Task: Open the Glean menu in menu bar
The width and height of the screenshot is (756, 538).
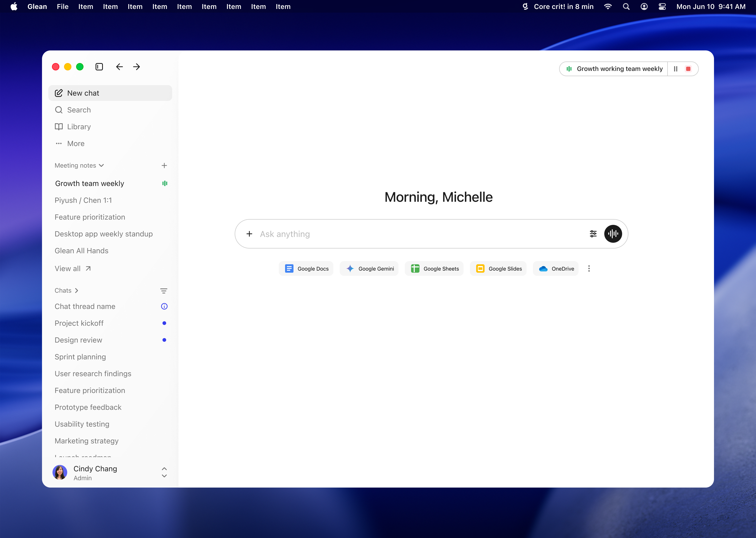Action: tap(37, 7)
